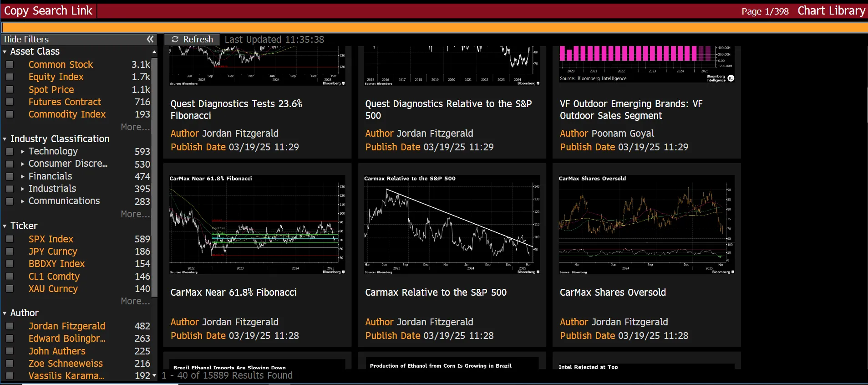Show More industry classifications
Viewport: 868px width, 385px height.
click(135, 214)
